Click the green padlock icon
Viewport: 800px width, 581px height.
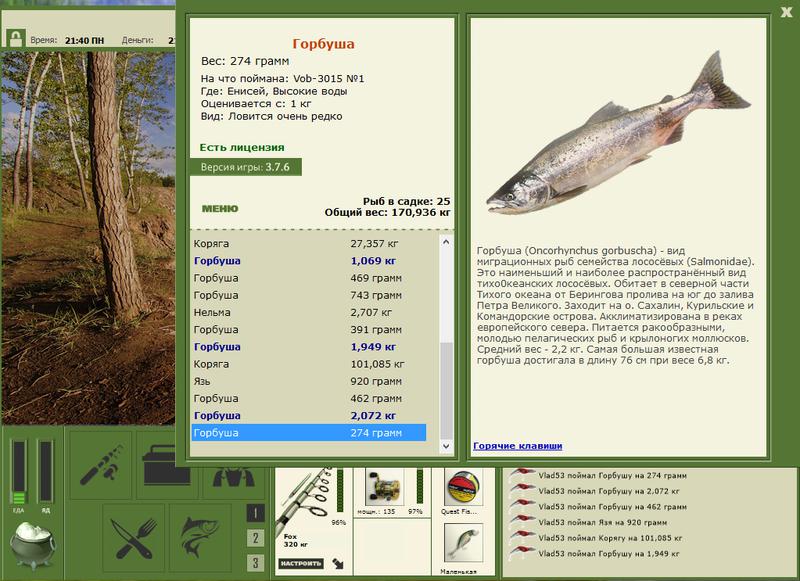point(15,39)
